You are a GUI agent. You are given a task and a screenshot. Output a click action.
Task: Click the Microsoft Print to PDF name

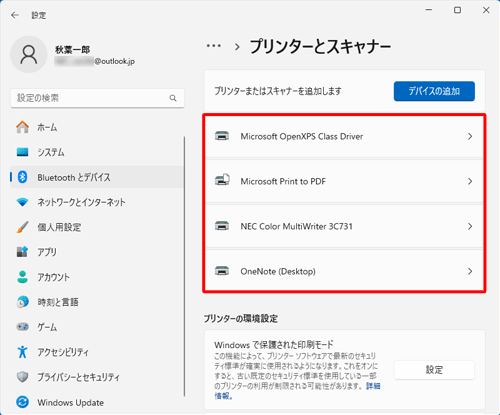(x=283, y=181)
